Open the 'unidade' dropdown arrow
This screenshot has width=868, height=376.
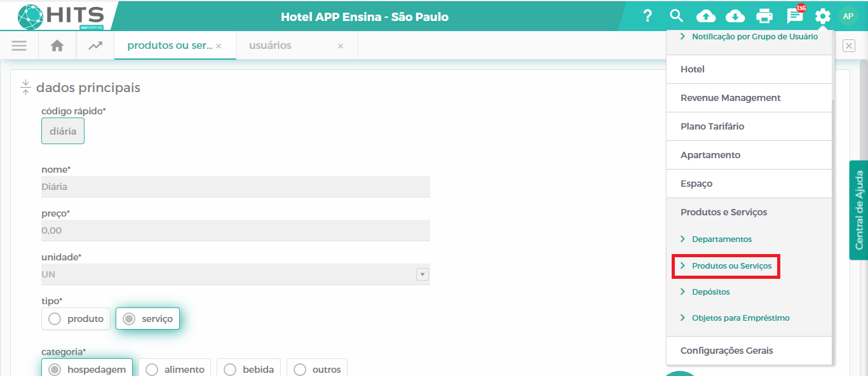(x=422, y=274)
